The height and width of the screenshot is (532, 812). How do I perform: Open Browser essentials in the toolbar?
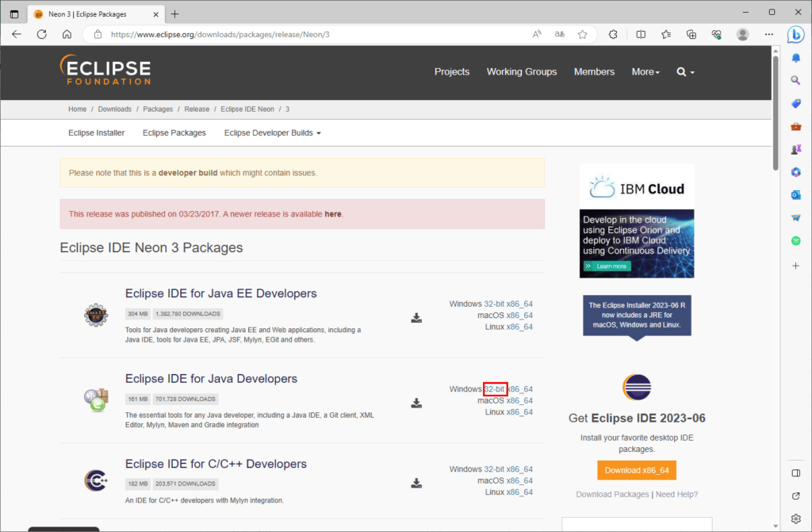pyautogui.click(x=718, y=34)
